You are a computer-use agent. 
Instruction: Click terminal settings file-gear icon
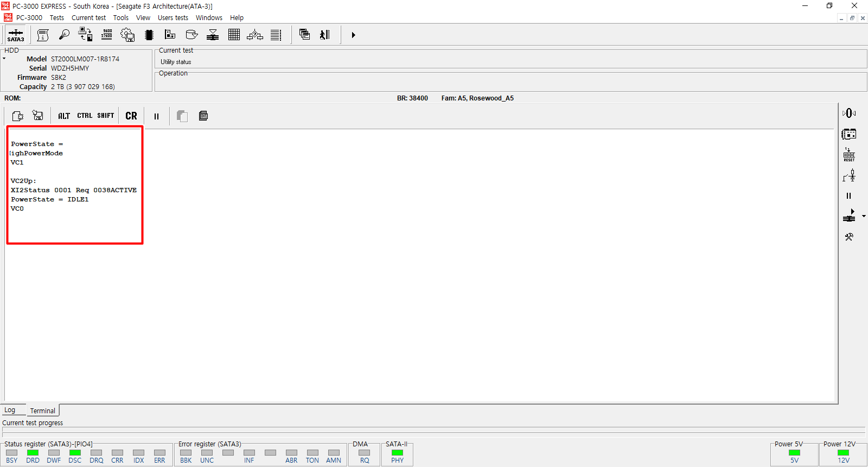17,116
